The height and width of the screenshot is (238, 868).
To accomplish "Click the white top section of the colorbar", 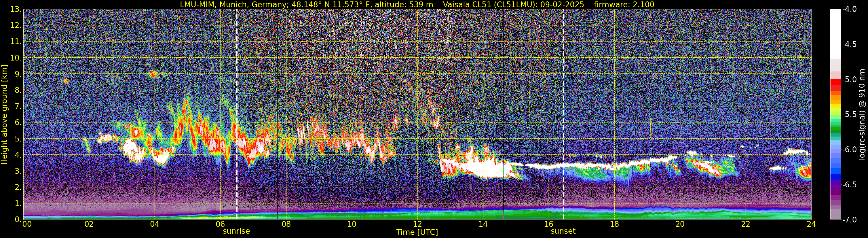I will pos(835,34).
